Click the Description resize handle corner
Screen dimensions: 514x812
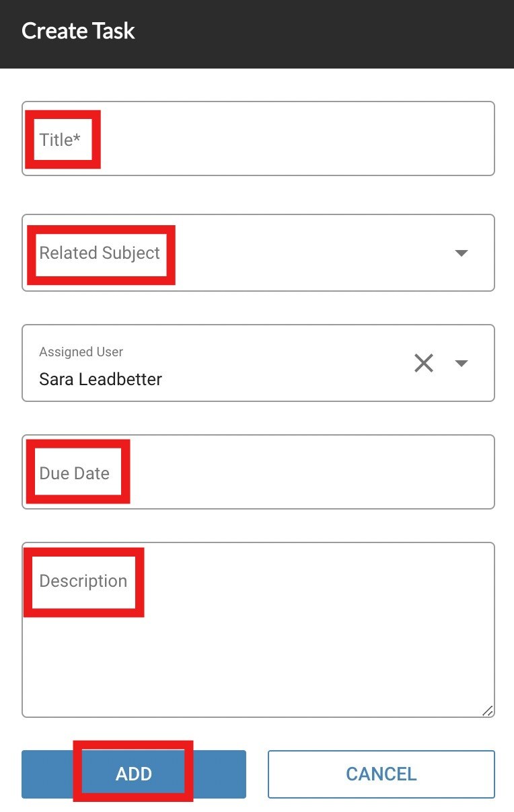(488, 710)
